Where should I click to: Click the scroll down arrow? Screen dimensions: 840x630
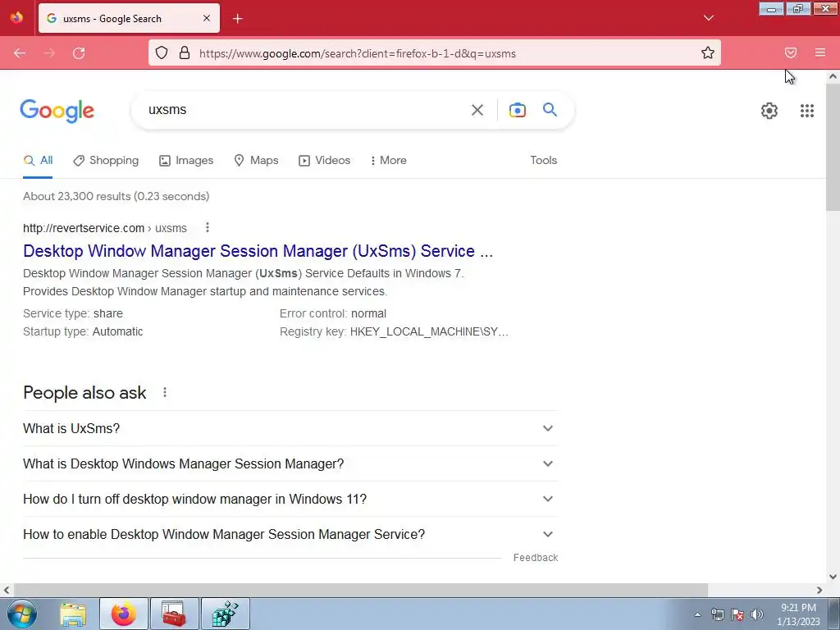833,577
